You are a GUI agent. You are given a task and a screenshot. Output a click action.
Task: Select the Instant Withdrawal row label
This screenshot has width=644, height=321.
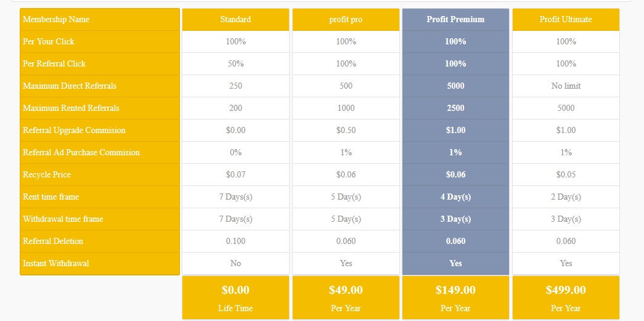[100, 263]
